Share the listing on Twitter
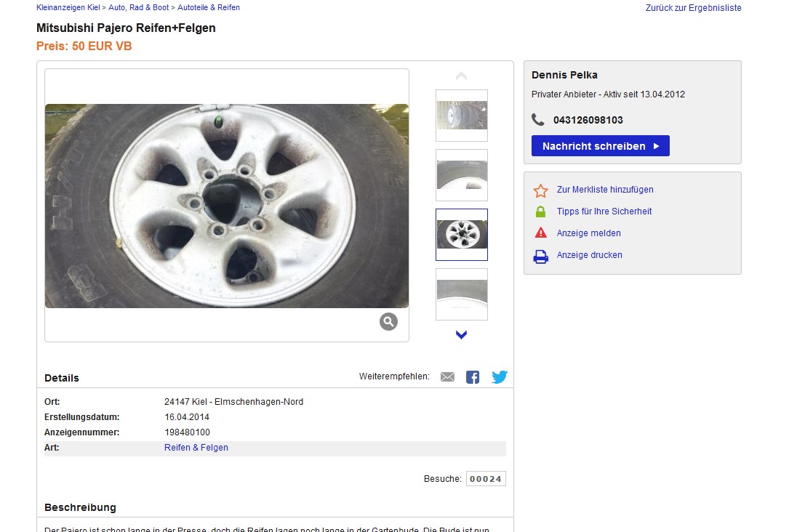Screen dimensions: 805x532 point(499,376)
